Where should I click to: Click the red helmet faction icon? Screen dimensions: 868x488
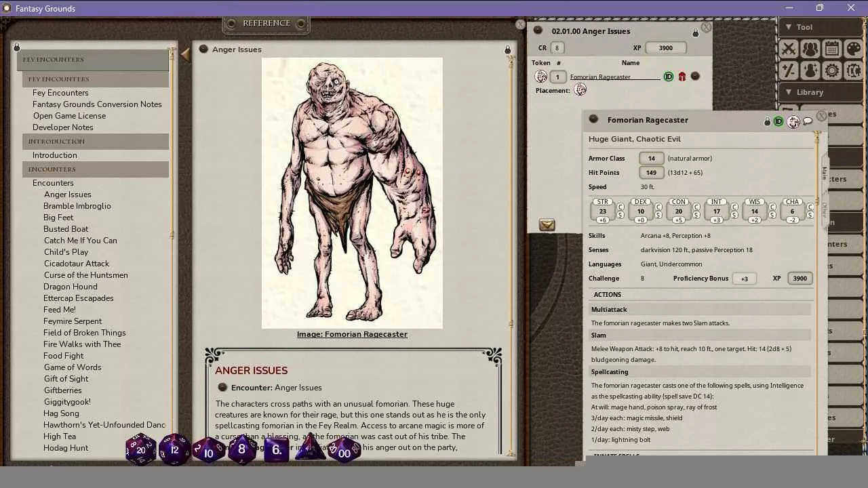pyautogui.click(x=682, y=77)
